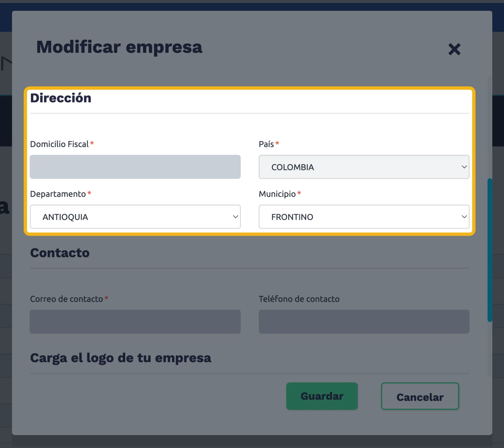Click the modal's vertical scrollbar thumb
Image resolution: width=504 pixels, height=448 pixels.
coord(490,250)
